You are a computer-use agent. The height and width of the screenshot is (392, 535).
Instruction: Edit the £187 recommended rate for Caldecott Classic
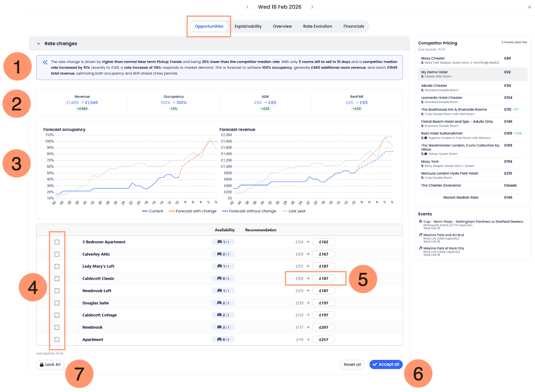pos(324,279)
